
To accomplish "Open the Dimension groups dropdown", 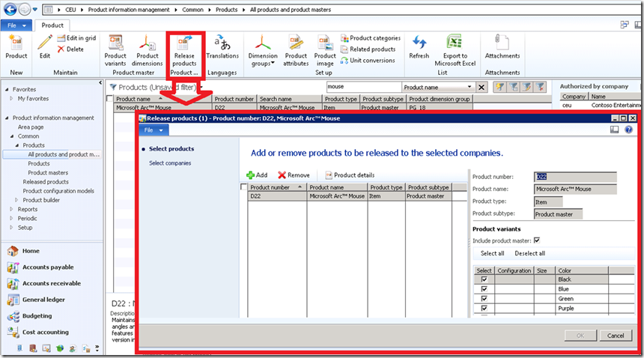I will tap(263, 45).
